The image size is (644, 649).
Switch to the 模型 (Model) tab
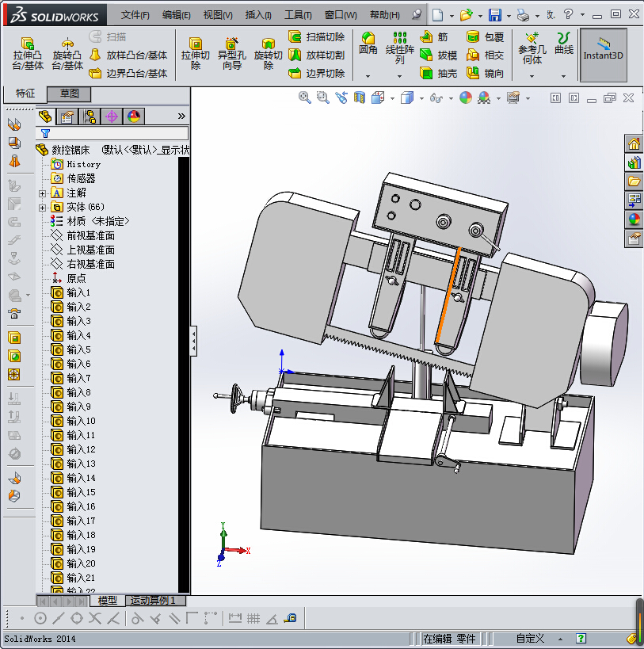[108, 600]
